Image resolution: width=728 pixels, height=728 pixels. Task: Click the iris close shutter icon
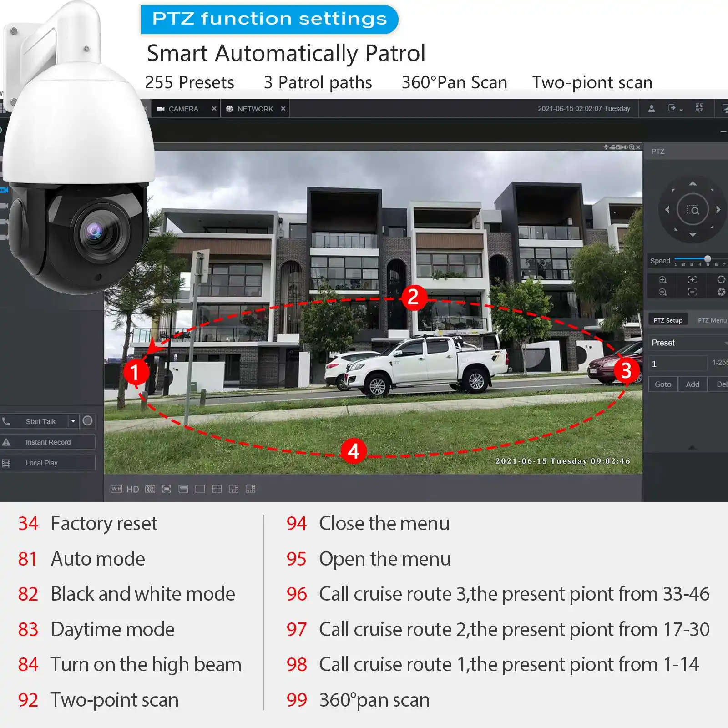pyautogui.click(x=721, y=292)
